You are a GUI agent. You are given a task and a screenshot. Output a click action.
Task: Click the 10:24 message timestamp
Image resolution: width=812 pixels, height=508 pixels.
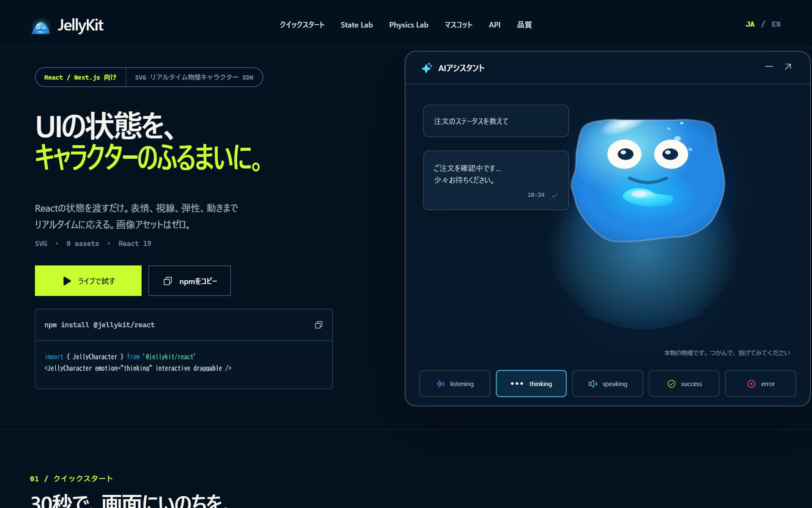[536, 195]
